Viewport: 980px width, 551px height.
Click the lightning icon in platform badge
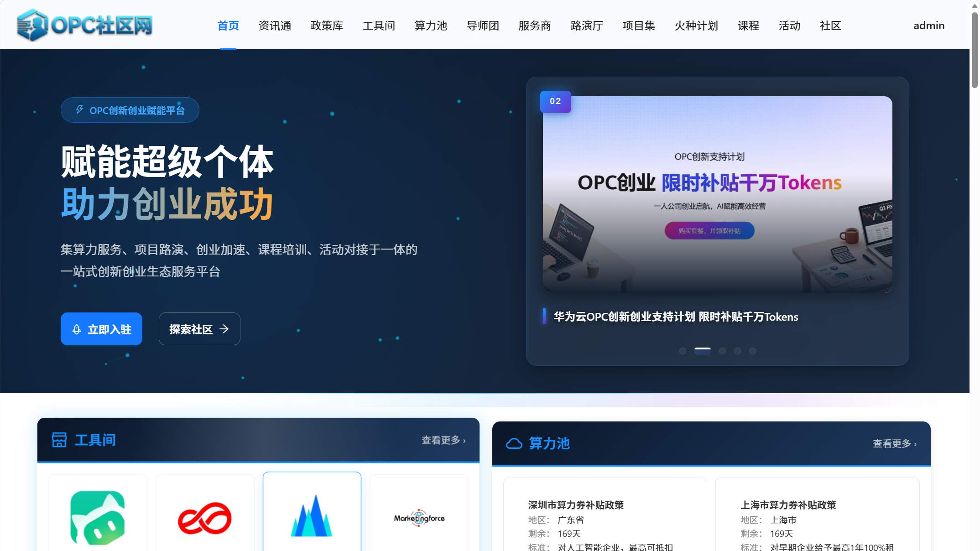[79, 110]
